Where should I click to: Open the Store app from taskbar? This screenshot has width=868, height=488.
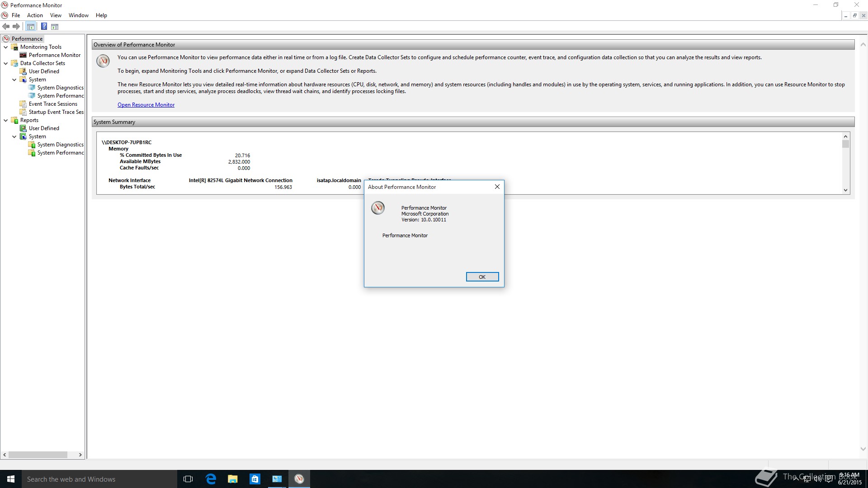(x=255, y=479)
